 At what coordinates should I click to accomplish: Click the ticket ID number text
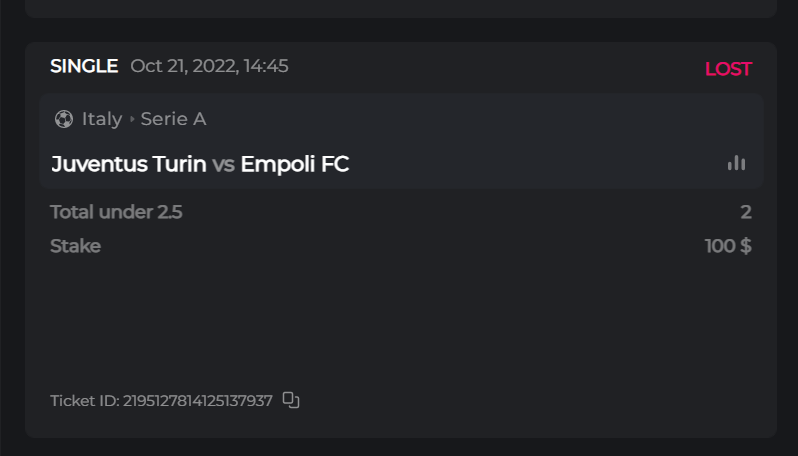[x=198, y=401]
